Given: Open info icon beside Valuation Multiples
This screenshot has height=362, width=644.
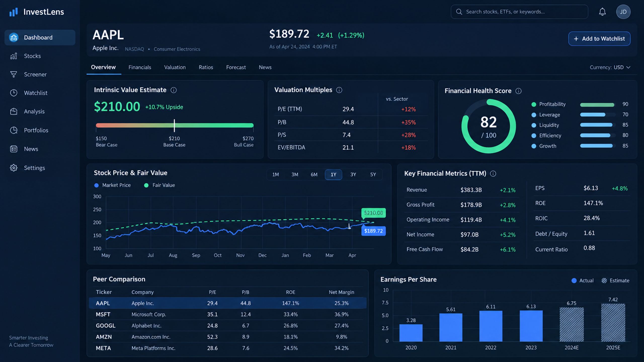Looking at the screenshot, I should (x=339, y=90).
